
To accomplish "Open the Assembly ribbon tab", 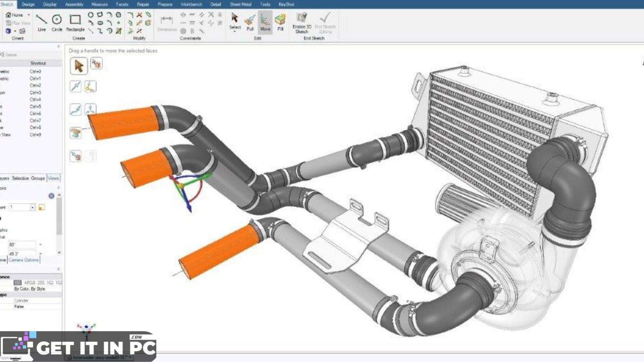I will (x=74, y=4).
